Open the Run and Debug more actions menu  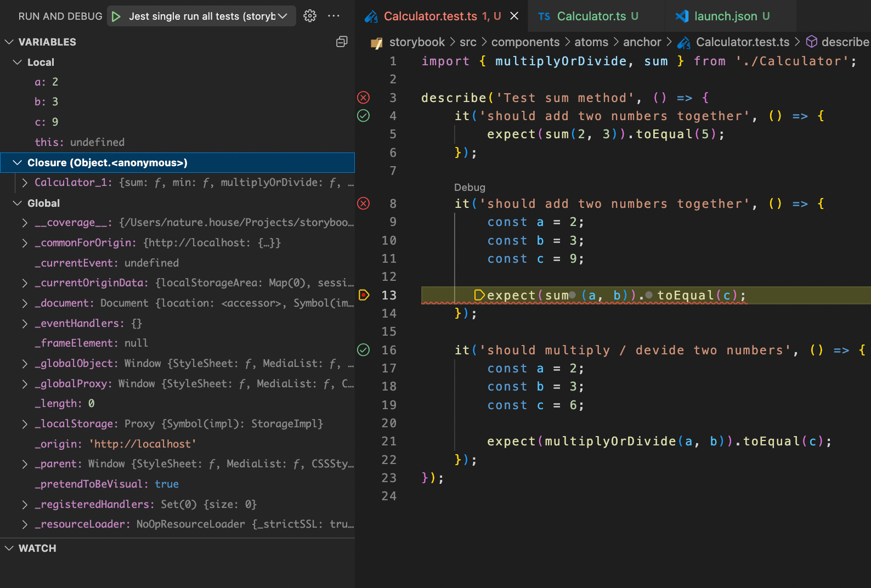coord(333,16)
